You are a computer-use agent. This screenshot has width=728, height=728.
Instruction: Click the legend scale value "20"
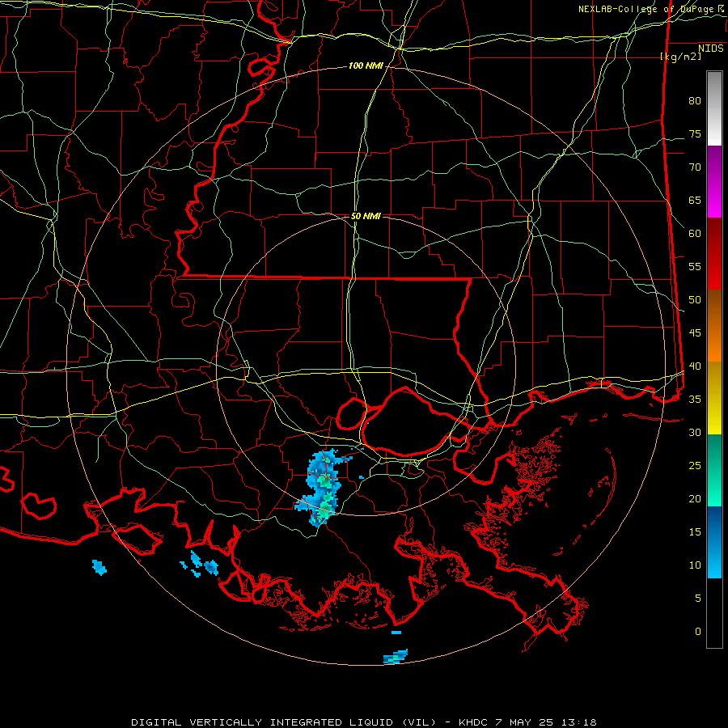pyautogui.click(x=695, y=499)
